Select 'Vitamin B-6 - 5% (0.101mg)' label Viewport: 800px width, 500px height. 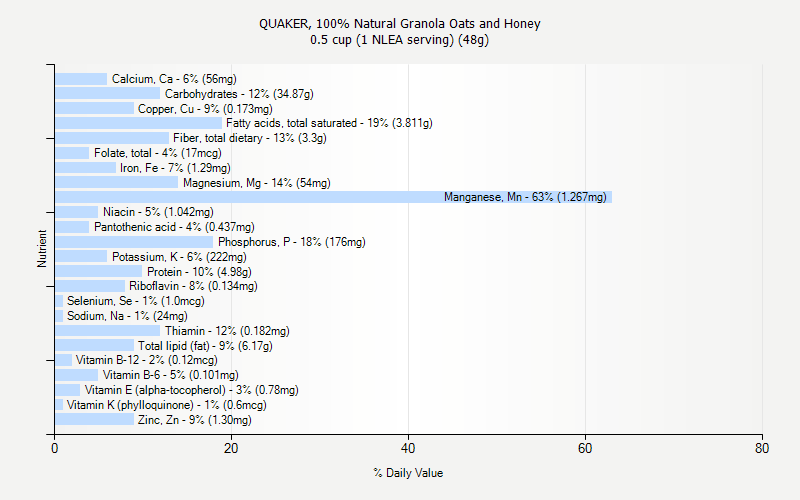[170, 375]
